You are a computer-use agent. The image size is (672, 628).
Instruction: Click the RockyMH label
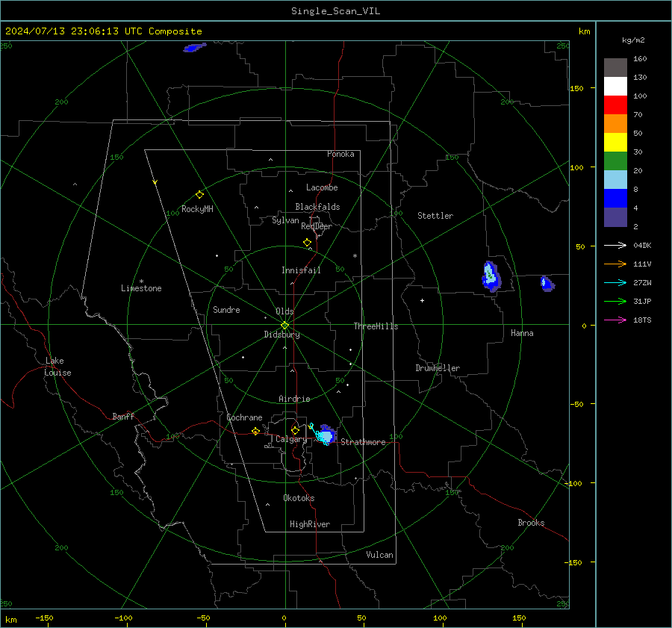click(x=197, y=209)
